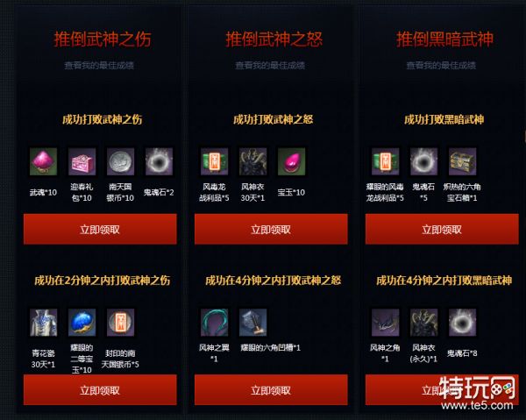Viewport: 526px width, 420px height.
Task: Click the 风神之翼 teal wing icon
Action: click(215, 323)
